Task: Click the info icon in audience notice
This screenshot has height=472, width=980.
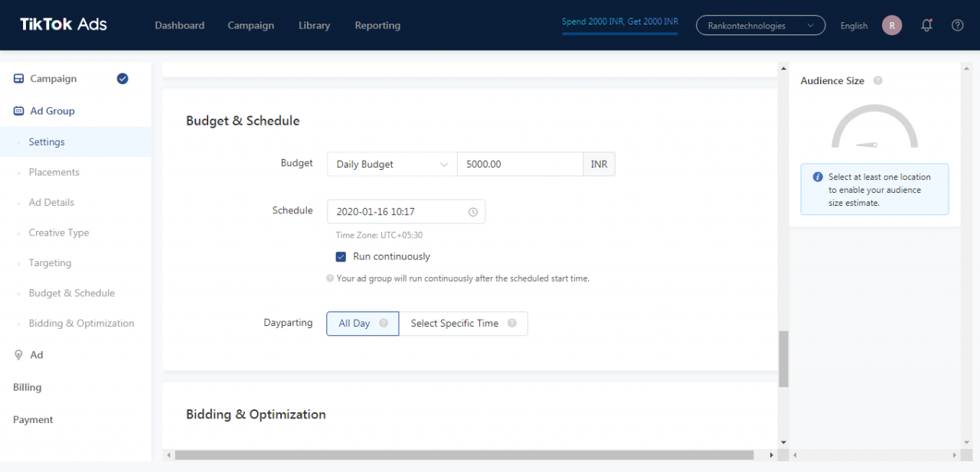Action: tap(818, 177)
